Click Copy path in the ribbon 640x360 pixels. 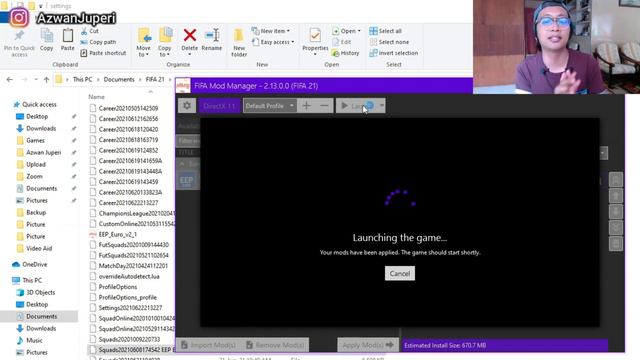click(98, 42)
